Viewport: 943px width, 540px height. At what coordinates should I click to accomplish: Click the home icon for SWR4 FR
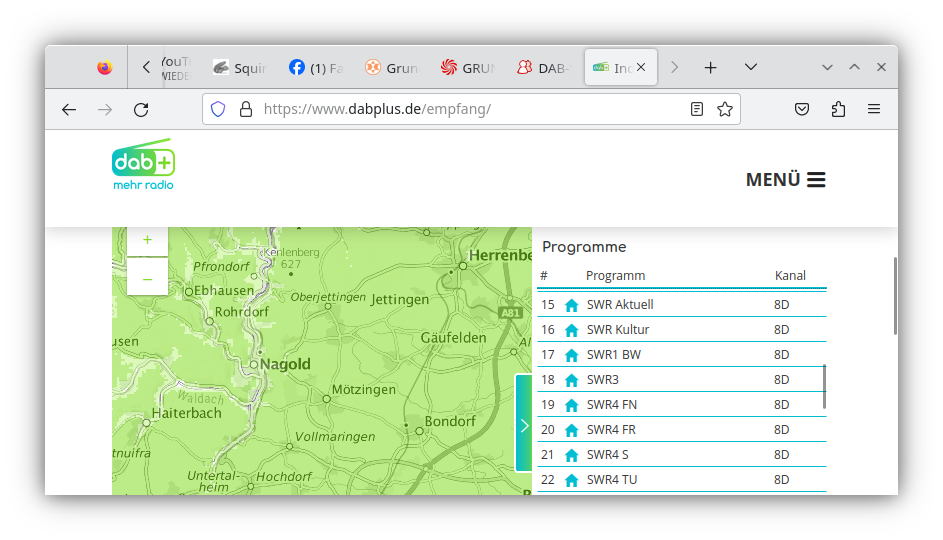click(x=571, y=431)
